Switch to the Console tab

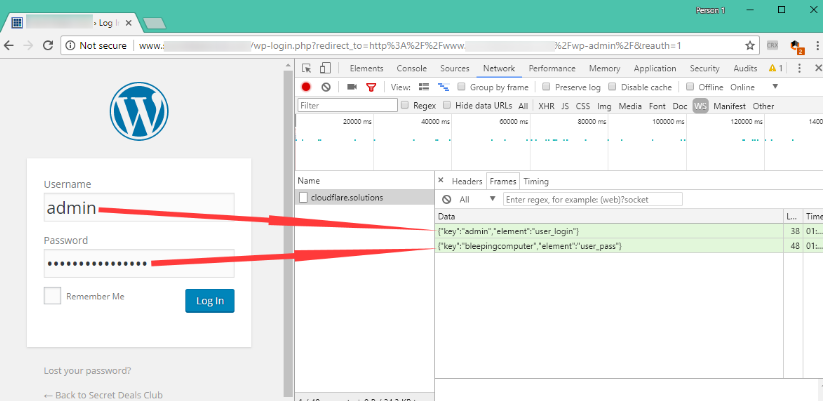pyautogui.click(x=412, y=68)
